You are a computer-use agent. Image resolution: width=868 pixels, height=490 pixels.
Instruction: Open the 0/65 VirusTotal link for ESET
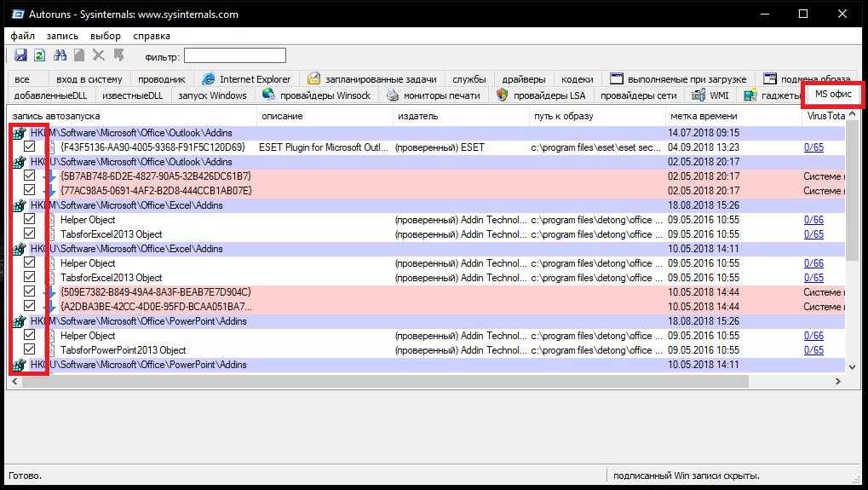tap(813, 147)
